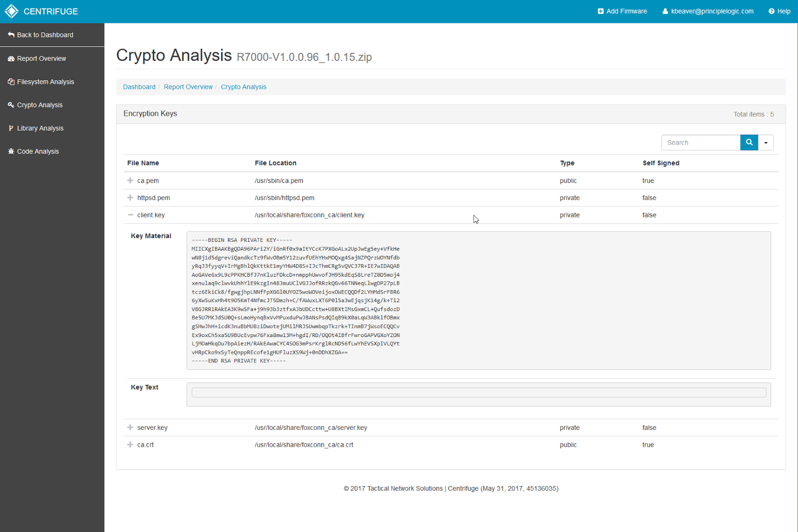Select the Crypto Analysis key icon
This screenshot has height=532, width=798.
click(x=11, y=105)
